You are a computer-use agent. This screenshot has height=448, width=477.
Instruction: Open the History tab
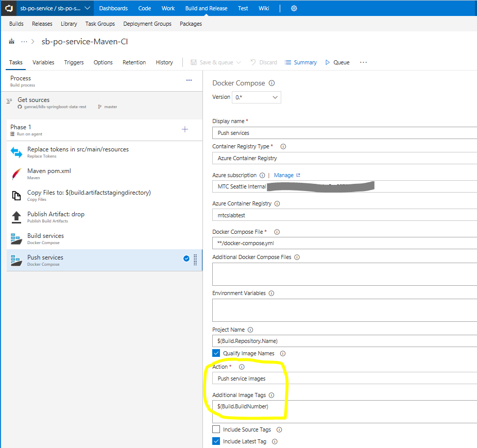click(164, 62)
